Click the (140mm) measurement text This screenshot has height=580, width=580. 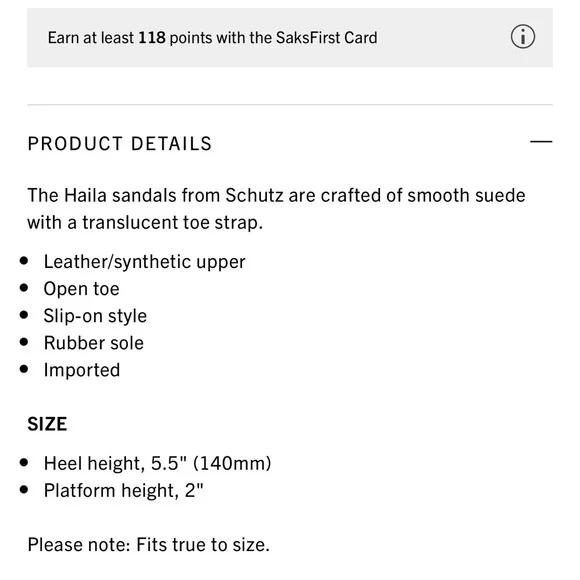[232, 463]
